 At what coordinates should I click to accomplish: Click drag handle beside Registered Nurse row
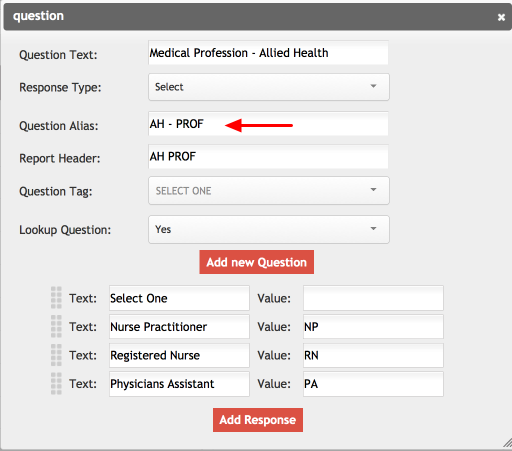coord(56,355)
